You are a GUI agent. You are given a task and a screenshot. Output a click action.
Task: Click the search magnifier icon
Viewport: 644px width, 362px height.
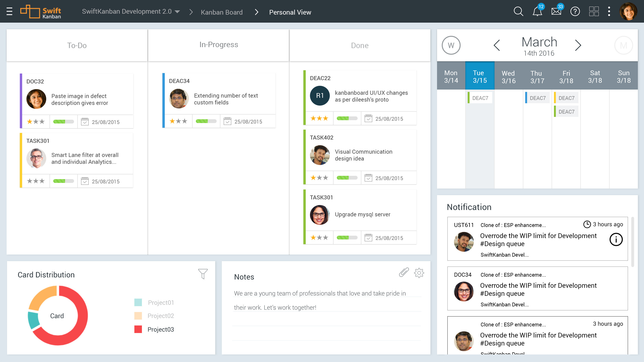pos(518,12)
